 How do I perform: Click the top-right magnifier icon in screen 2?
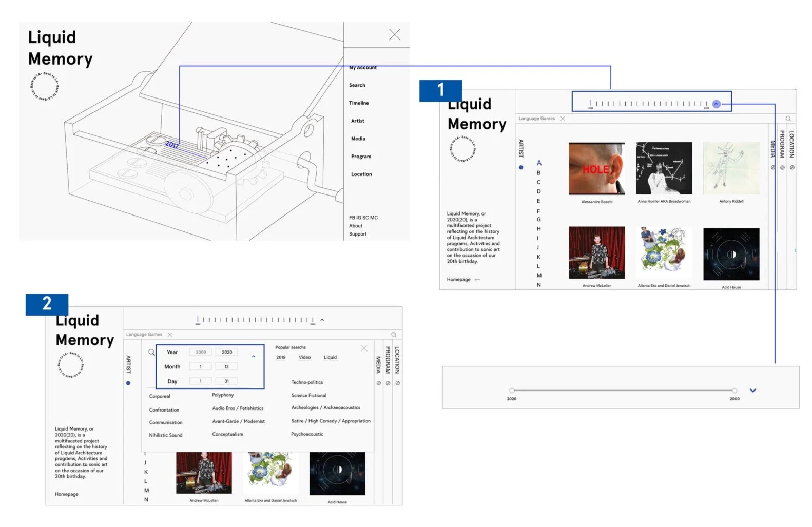point(394,335)
